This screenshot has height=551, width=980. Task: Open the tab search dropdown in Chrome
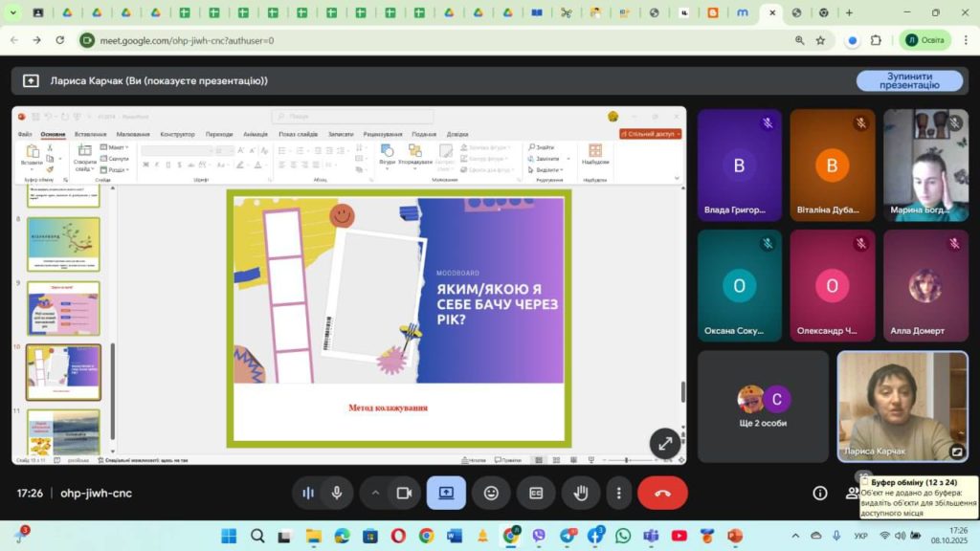coord(12,13)
